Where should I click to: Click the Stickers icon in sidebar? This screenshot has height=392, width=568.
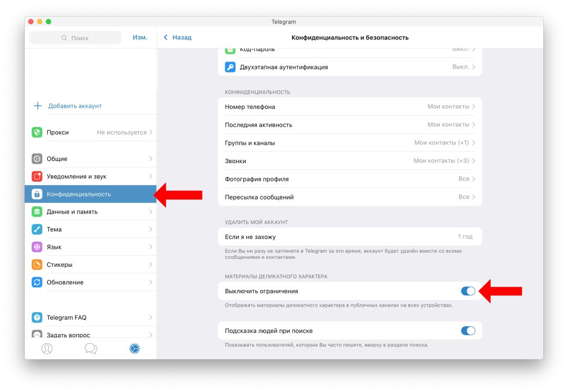[37, 265]
